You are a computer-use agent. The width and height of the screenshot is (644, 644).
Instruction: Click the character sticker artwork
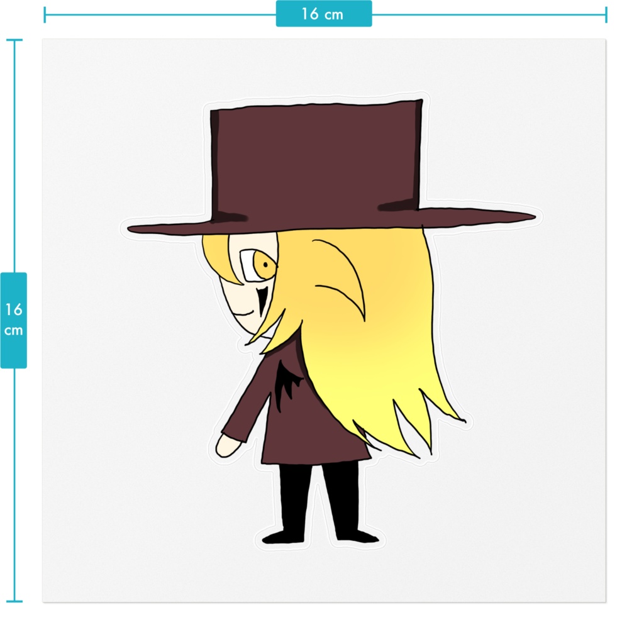click(331, 321)
